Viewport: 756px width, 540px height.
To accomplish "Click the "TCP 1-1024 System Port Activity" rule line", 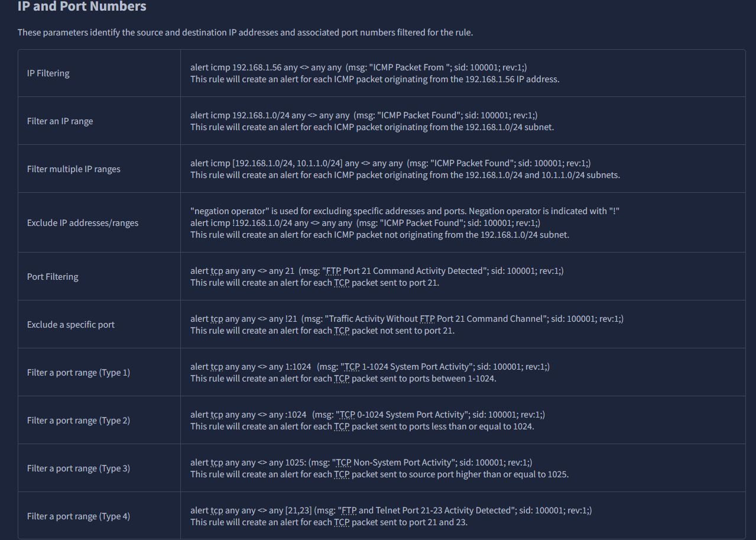I will (x=369, y=367).
